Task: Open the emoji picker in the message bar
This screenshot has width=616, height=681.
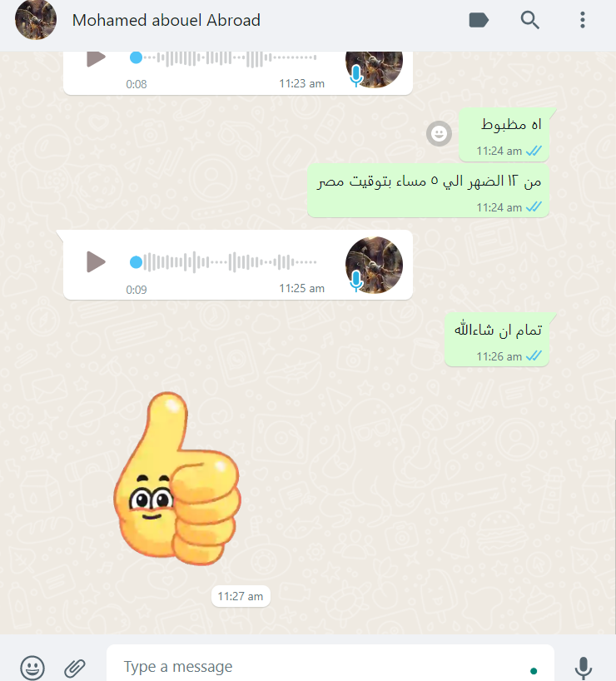Action: coord(32,667)
